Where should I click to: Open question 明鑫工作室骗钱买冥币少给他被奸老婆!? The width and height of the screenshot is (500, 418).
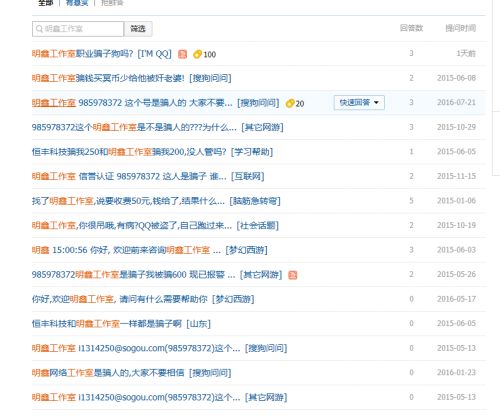coord(108,78)
